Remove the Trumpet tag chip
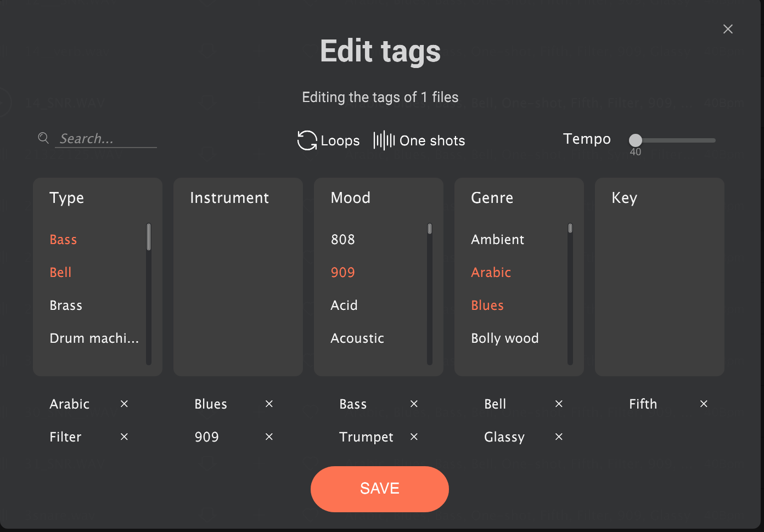The height and width of the screenshot is (532, 764). point(414,437)
